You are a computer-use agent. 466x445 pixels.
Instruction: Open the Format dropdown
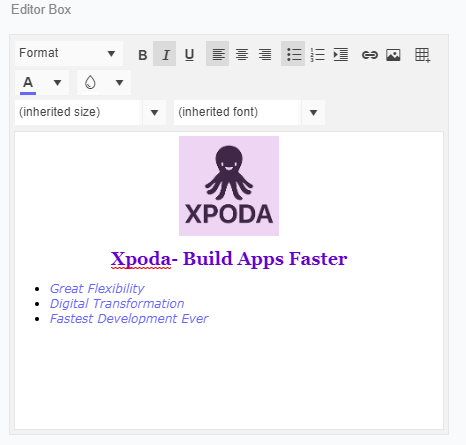69,53
